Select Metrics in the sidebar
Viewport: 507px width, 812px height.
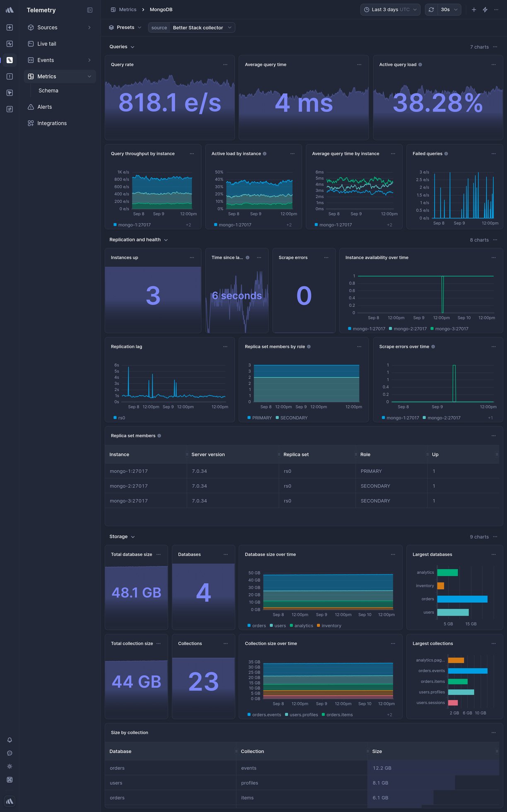pyautogui.click(x=60, y=77)
